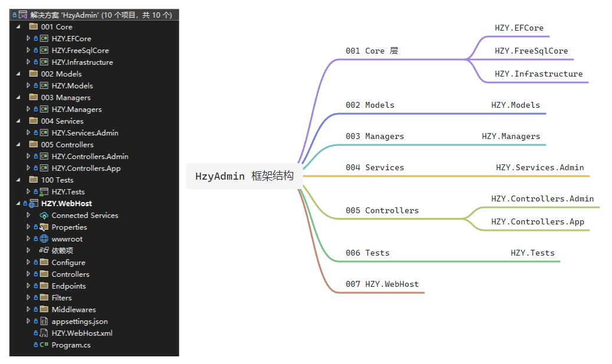Viewport: 612px width, 364px height.
Task: Collapse the 001 Core solution folder
Action: tap(18, 27)
